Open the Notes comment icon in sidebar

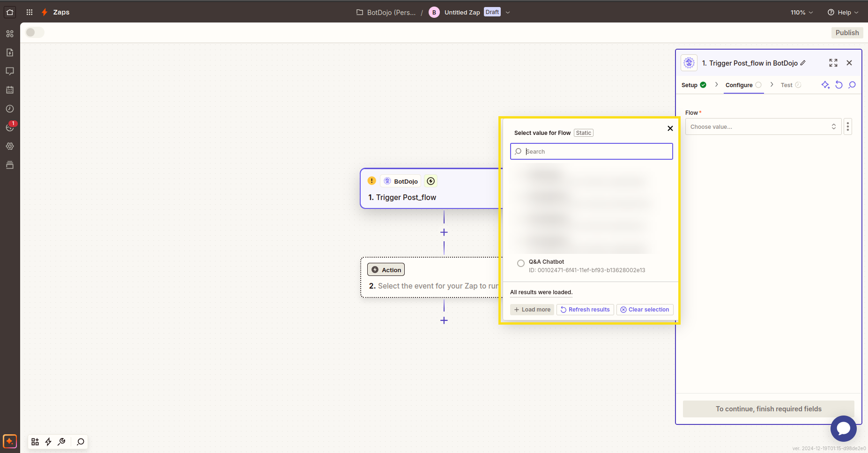coord(10,71)
